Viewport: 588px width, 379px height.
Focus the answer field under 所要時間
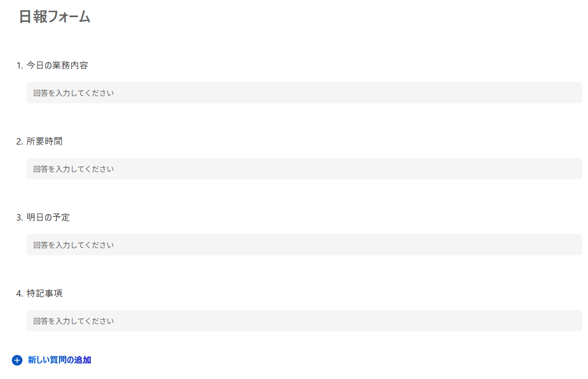click(304, 169)
